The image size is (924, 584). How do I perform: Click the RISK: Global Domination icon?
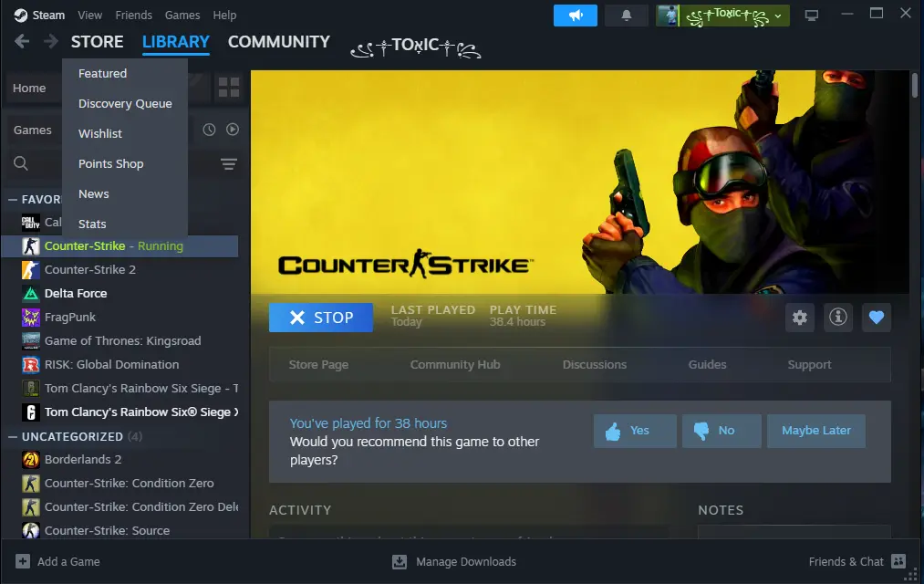tap(31, 365)
